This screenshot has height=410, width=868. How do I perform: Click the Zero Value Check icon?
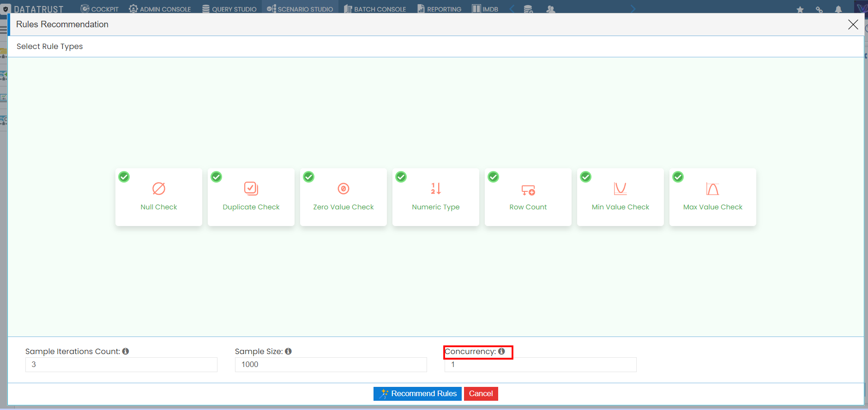(x=344, y=189)
